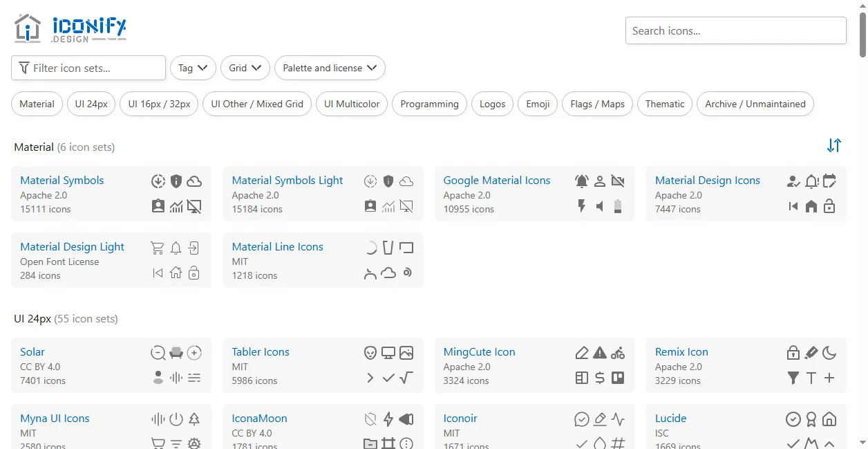Expand the Grid dropdown menu
Screen dimensions: 868x449
point(245,68)
